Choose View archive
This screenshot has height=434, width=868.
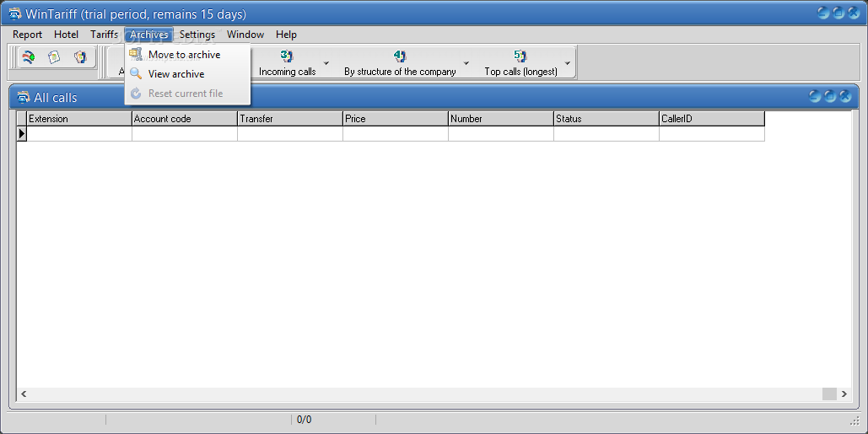pyautogui.click(x=187, y=73)
